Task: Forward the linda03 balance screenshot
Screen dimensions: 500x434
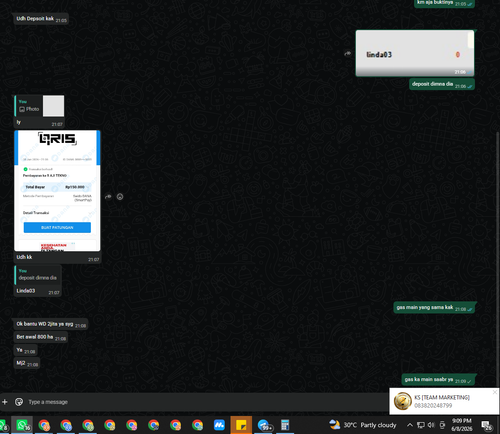Action: tap(348, 53)
